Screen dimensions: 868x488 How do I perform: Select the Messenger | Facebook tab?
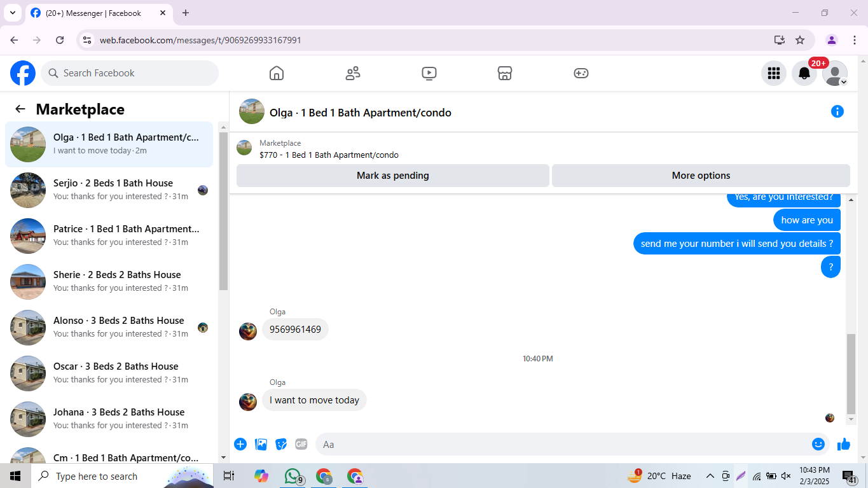click(99, 13)
